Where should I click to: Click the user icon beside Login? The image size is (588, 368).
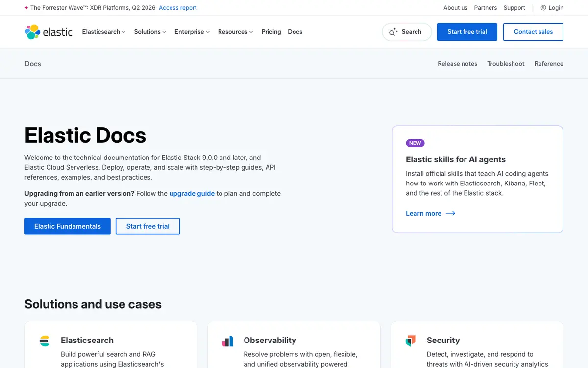(x=543, y=8)
